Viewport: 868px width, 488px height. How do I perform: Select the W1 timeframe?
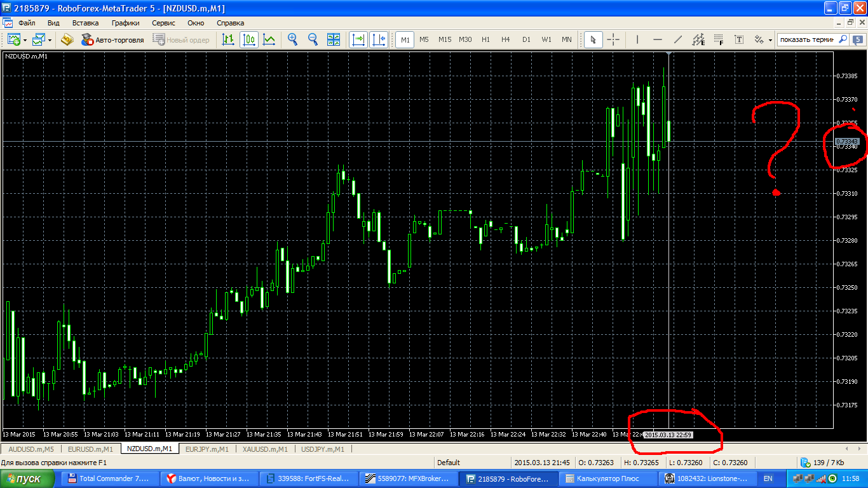click(x=546, y=39)
